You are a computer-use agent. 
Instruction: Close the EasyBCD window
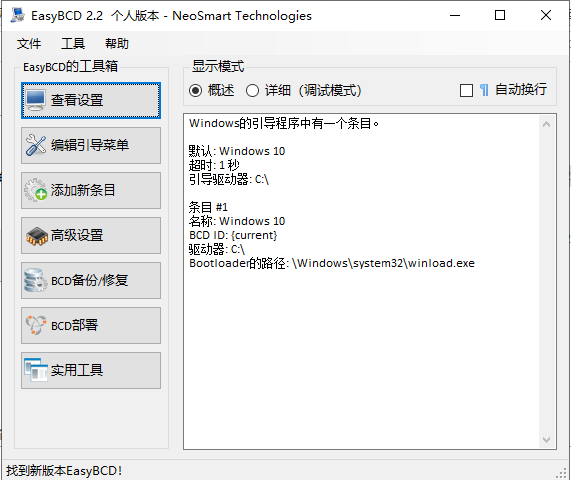546,15
